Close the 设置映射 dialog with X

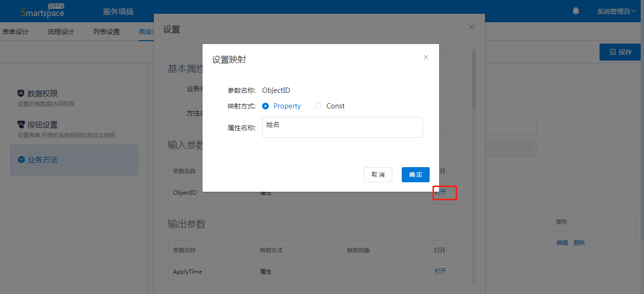426,57
